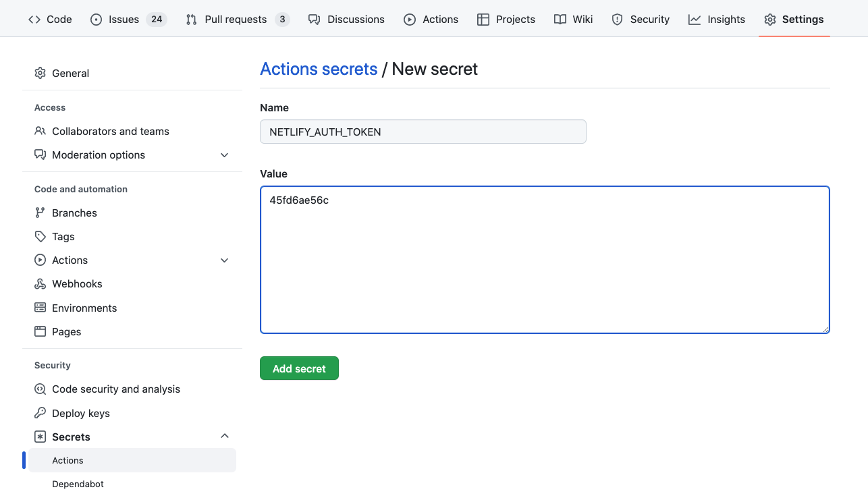Follow the Actions secrets breadcrumb link
The height and width of the screenshot is (500, 868).
(x=319, y=69)
